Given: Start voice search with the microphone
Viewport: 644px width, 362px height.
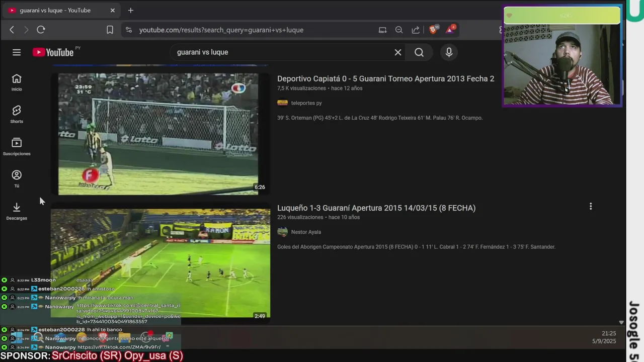Looking at the screenshot, I should [x=449, y=52].
